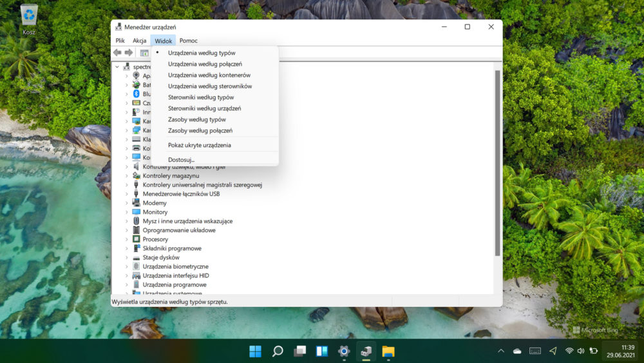Expand Kontrolery uniwersalnej magistrali szeregowej
This screenshot has width=644, height=363.
tap(126, 185)
